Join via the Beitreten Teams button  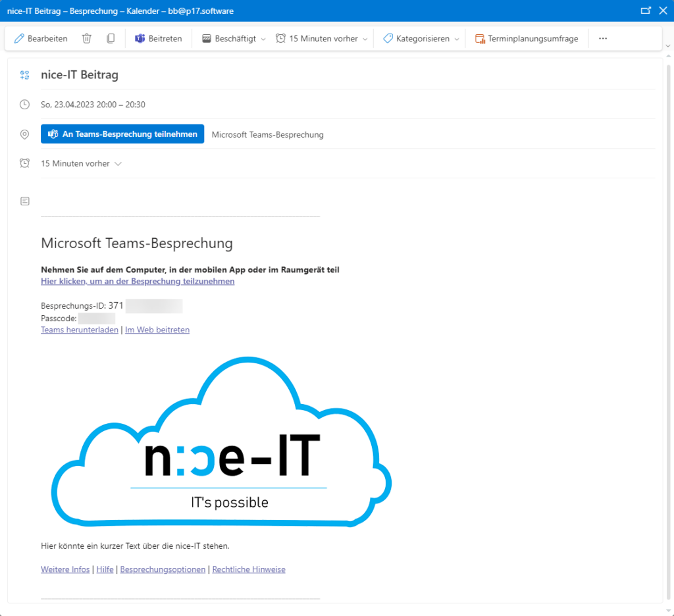pos(159,39)
